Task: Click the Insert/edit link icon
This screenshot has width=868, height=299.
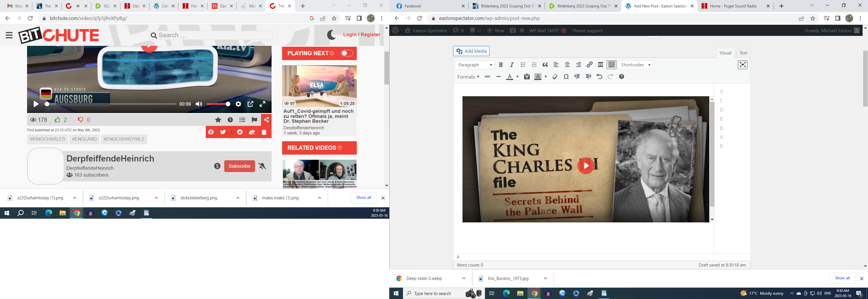Action: (x=589, y=65)
